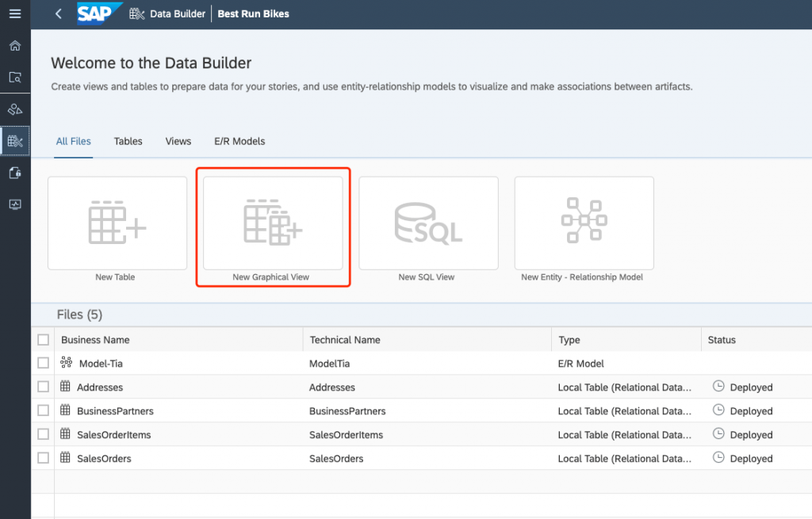Select the Data Builder sidebar icon
The image size is (812, 519).
tap(15, 141)
